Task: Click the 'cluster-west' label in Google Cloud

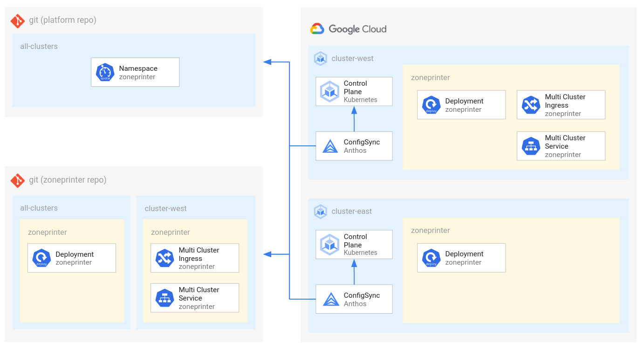Action: point(353,59)
